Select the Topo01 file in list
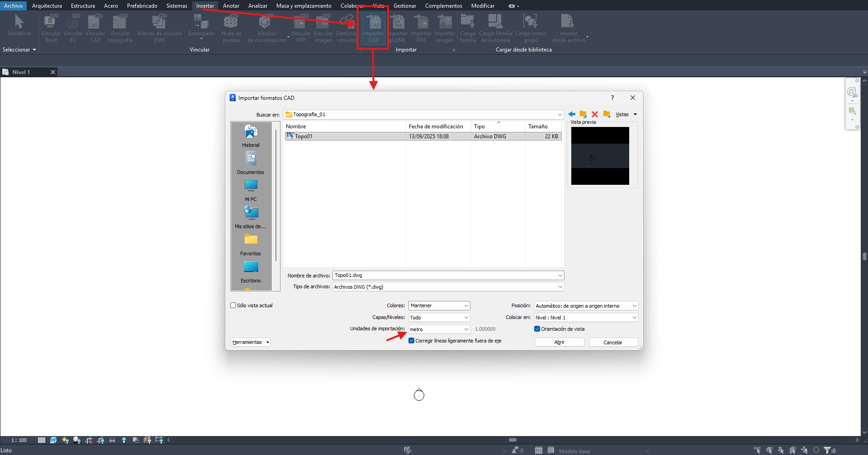 (x=304, y=136)
